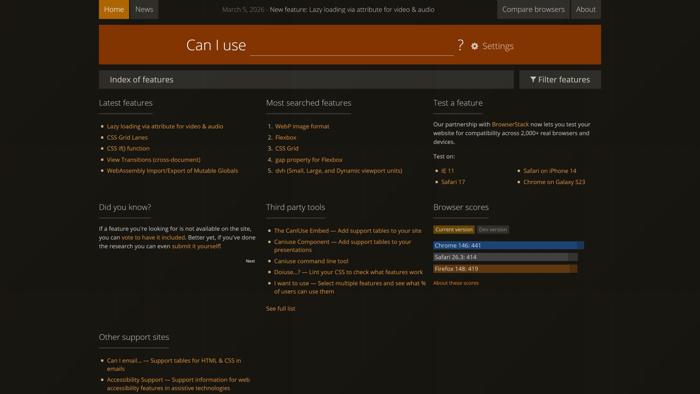This screenshot has width=700, height=394.
Task: Open gap property for Flexbox
Action: click(309, 159)
